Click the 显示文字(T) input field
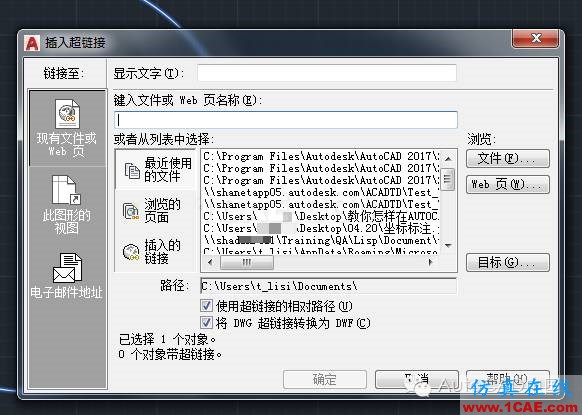 [x=327, y=73]
